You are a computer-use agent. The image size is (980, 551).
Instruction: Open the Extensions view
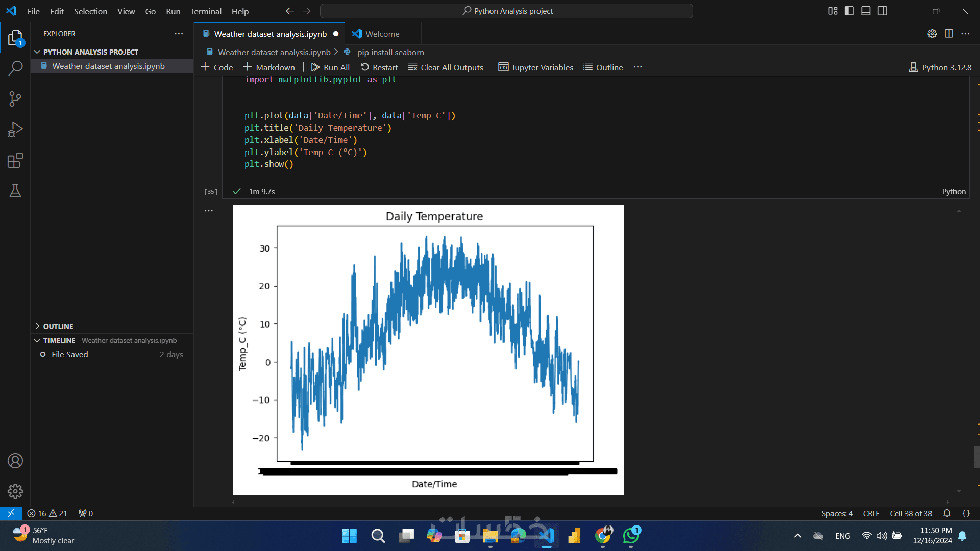[x=15, y=161]
